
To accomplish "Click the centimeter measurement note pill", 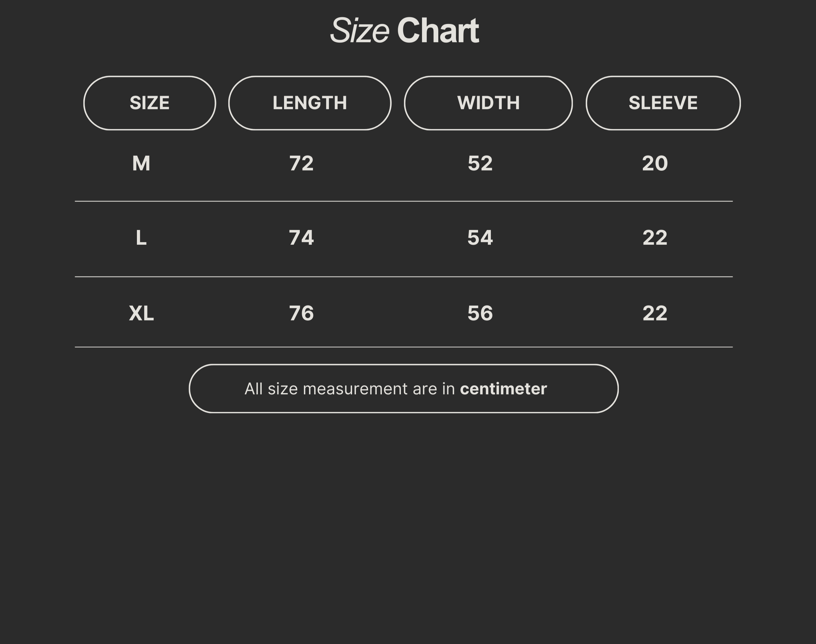I will click(x=403, y=388).
